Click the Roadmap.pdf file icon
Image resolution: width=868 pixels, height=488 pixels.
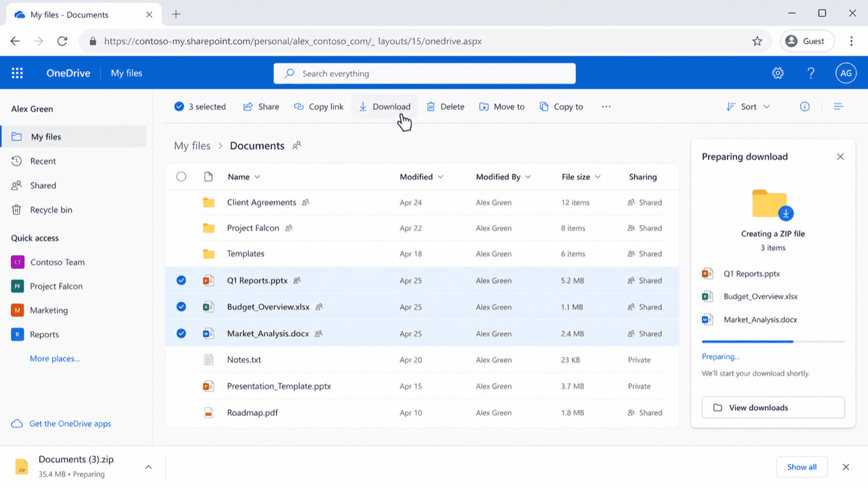[x=209, y=412]
